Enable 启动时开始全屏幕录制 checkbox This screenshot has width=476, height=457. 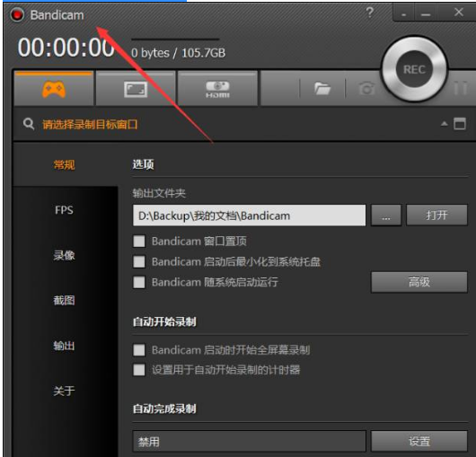point(139,350)
